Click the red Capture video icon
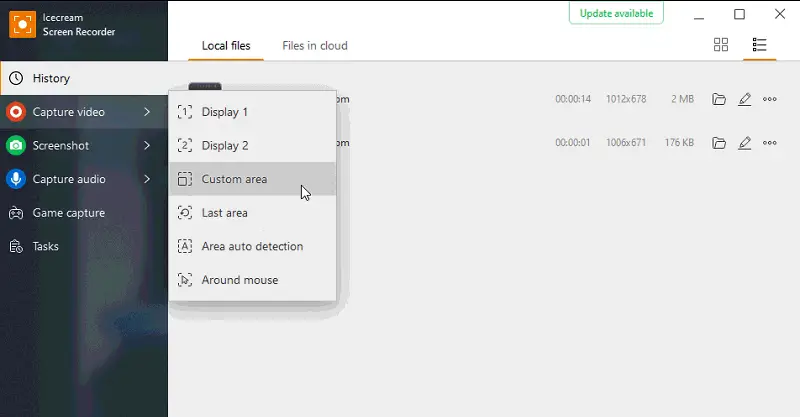Image resolution: width=800 pixels, height=417 pixels. (x=16, y=112)
